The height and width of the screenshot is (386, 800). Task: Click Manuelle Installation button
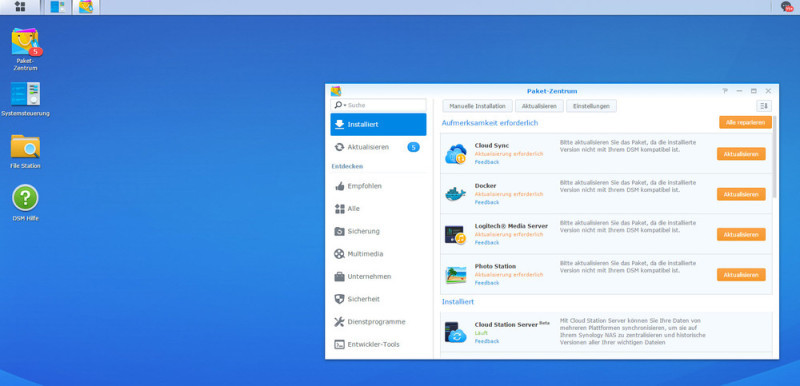coord(477,106)
